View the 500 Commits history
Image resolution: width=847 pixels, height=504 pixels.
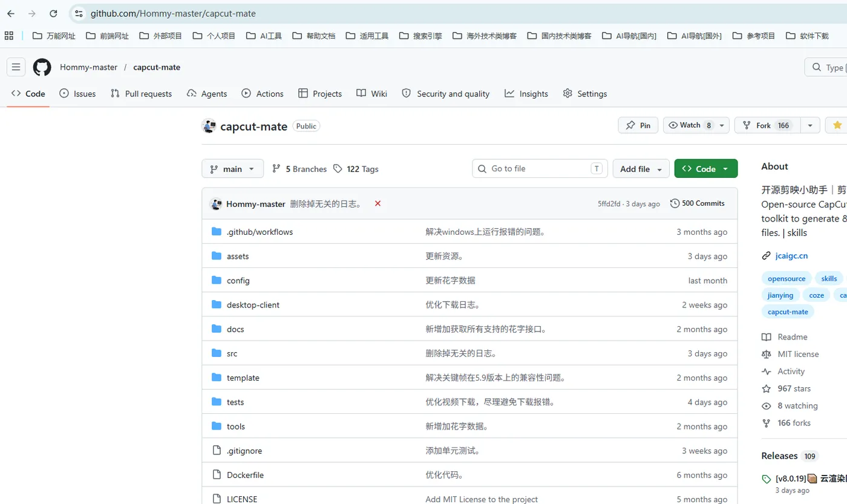click(x=698, y=203)
